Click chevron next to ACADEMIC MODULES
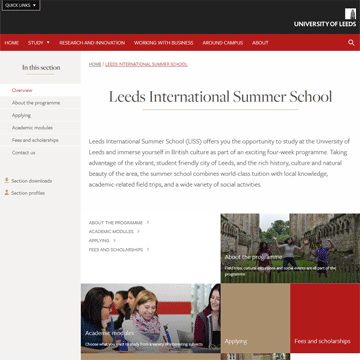Screen dimensions: 360x360 [139, 231]
